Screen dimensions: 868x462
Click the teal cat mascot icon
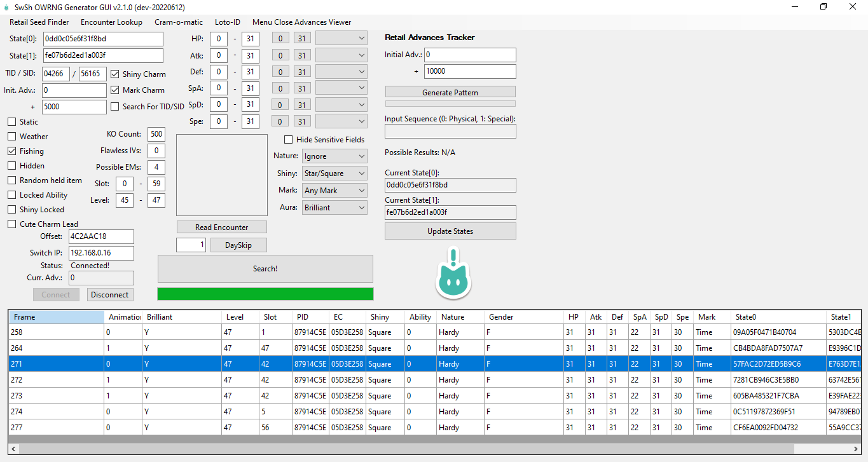pos(453,274)
